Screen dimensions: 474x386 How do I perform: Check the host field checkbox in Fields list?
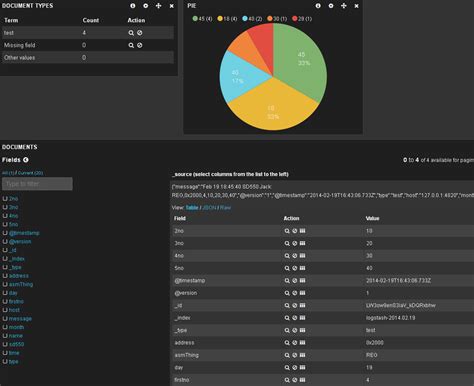5,310
